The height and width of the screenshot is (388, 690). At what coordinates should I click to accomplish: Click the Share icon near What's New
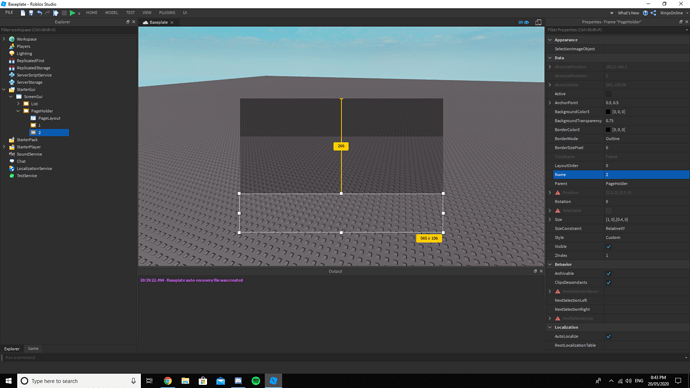click(x=653, y=13)
